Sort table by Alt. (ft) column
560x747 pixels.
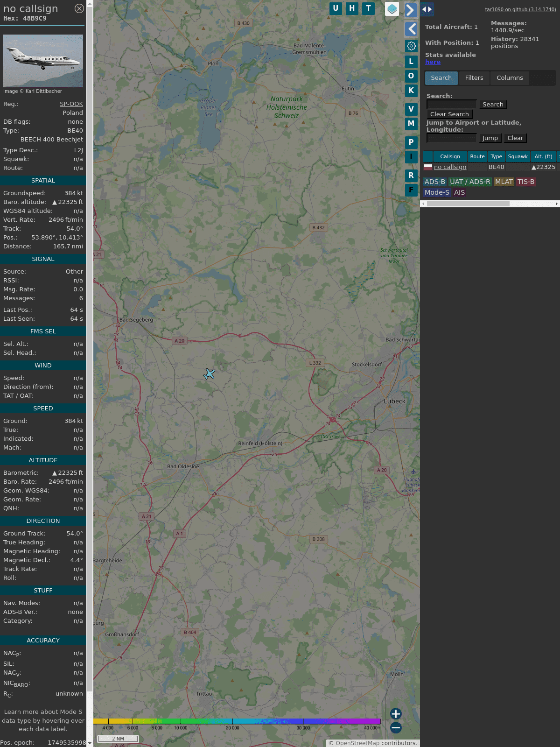[543, 157]
